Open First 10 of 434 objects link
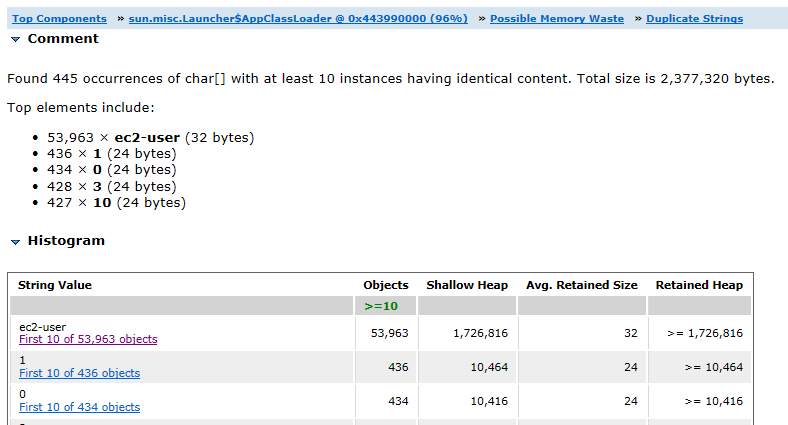Screen dimensions: 788x425 (79, 407)
